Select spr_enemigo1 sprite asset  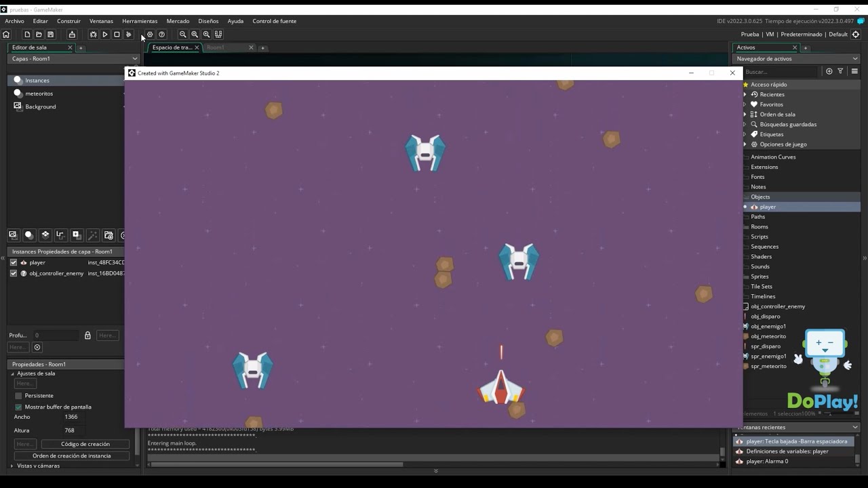(768, 356)
